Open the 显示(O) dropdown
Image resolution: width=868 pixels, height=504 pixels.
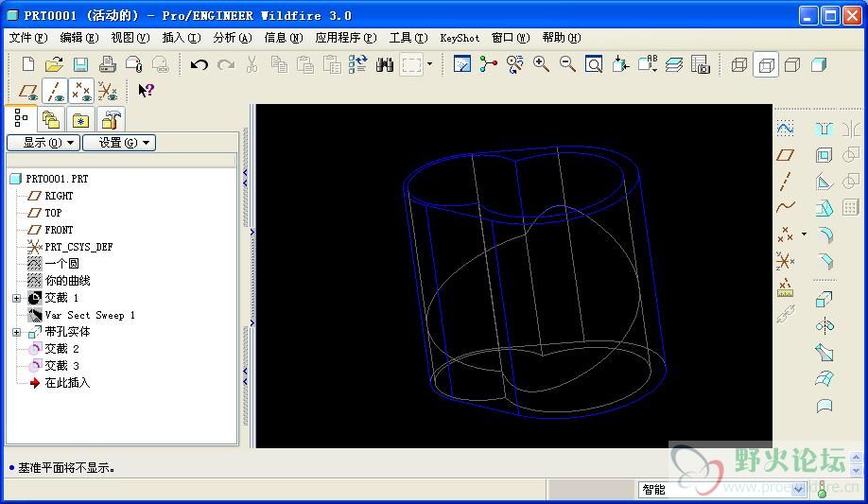coord(43,143)
